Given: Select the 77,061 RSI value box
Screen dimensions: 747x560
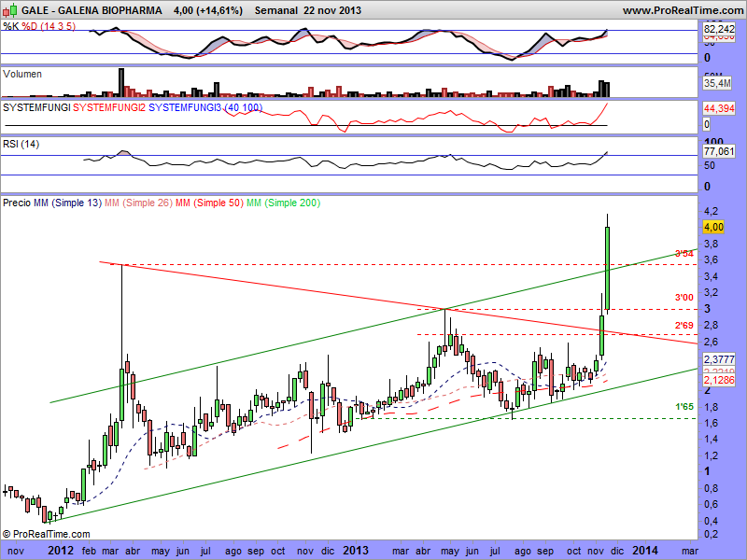Looking at the screenshot, I should point(719,151).
